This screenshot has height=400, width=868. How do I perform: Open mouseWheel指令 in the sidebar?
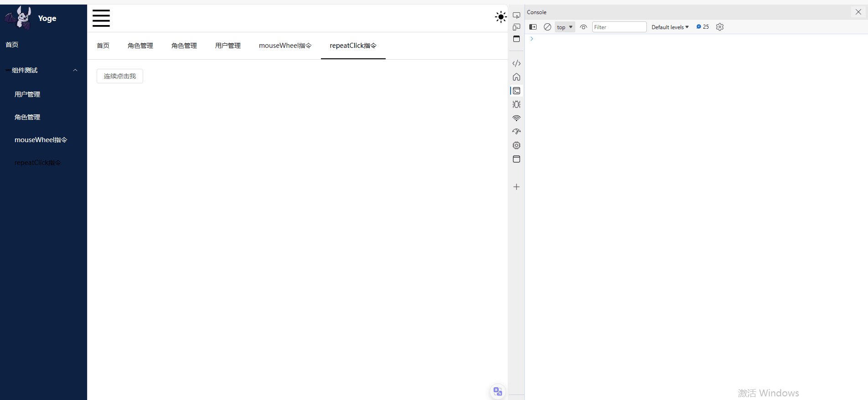(41, 140)
